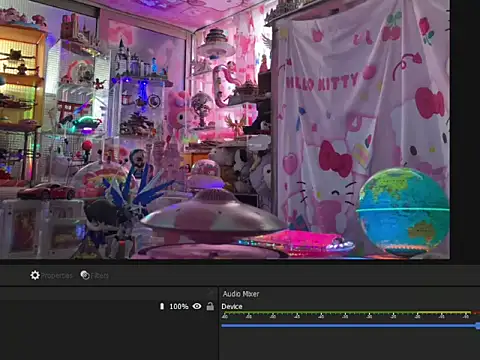This screenshot has width=480, height=360.
Task: Toggle the source lock icon
Action: pos(210,306)
